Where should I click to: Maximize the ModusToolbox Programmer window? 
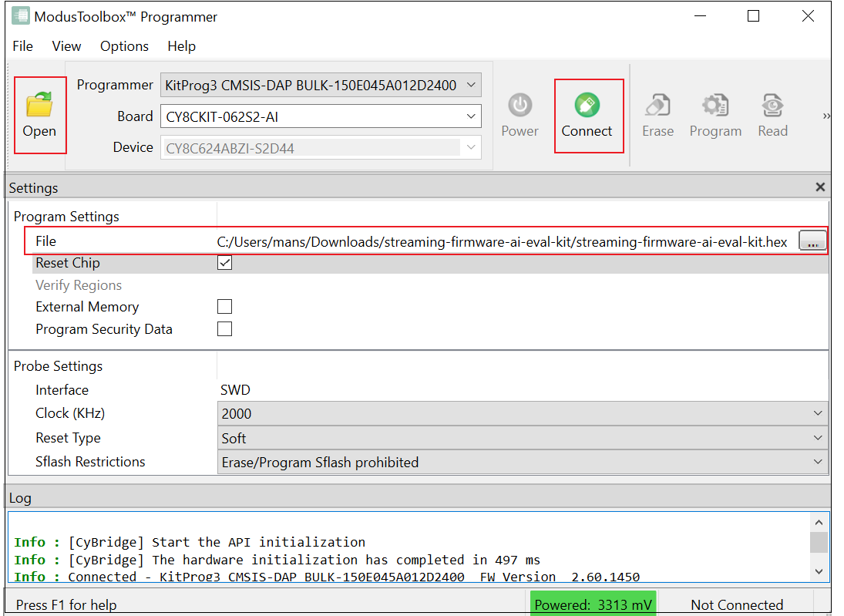[754, 16]
